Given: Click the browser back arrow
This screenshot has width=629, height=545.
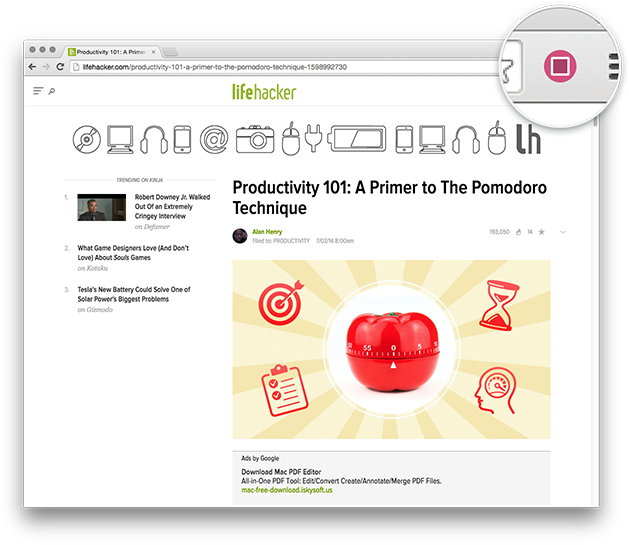Looking at the screenshot, I should [32, 67].
